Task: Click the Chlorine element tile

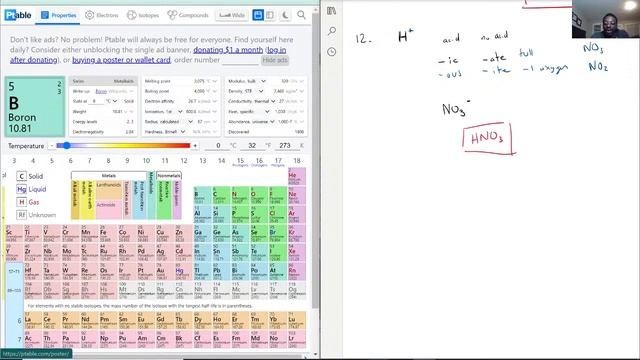Action: (277, 215)
